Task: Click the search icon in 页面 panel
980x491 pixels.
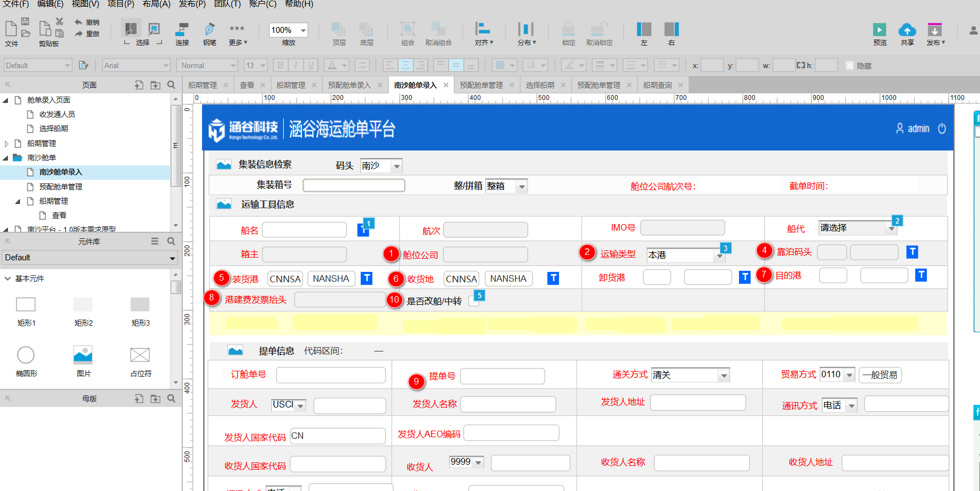Action: tap(171, 85)
